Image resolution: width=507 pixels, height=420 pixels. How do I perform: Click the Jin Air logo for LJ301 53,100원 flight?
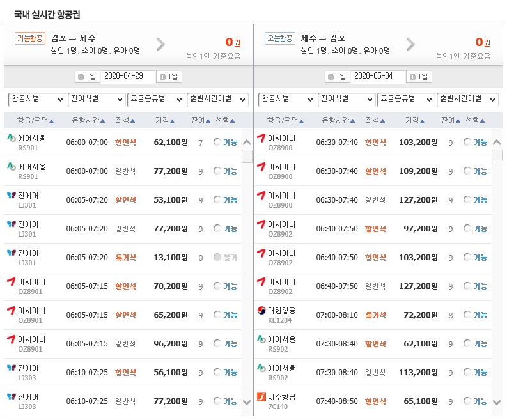(x=12, y=195)
